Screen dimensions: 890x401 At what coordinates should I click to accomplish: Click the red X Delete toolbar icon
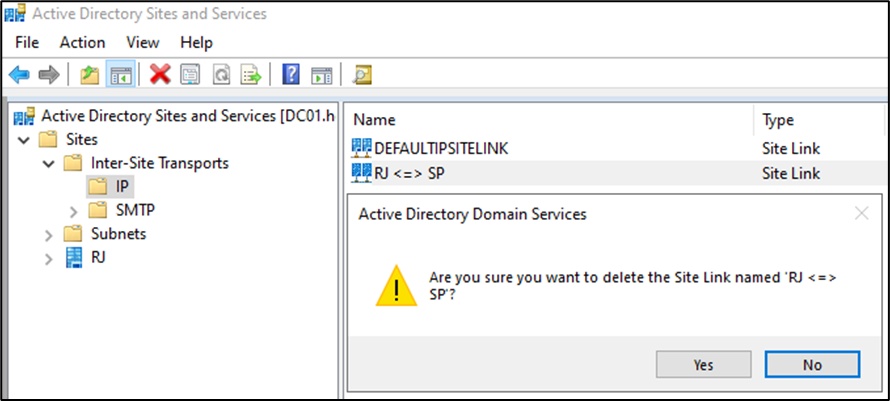pyautogui.click(x=160, y=74)
